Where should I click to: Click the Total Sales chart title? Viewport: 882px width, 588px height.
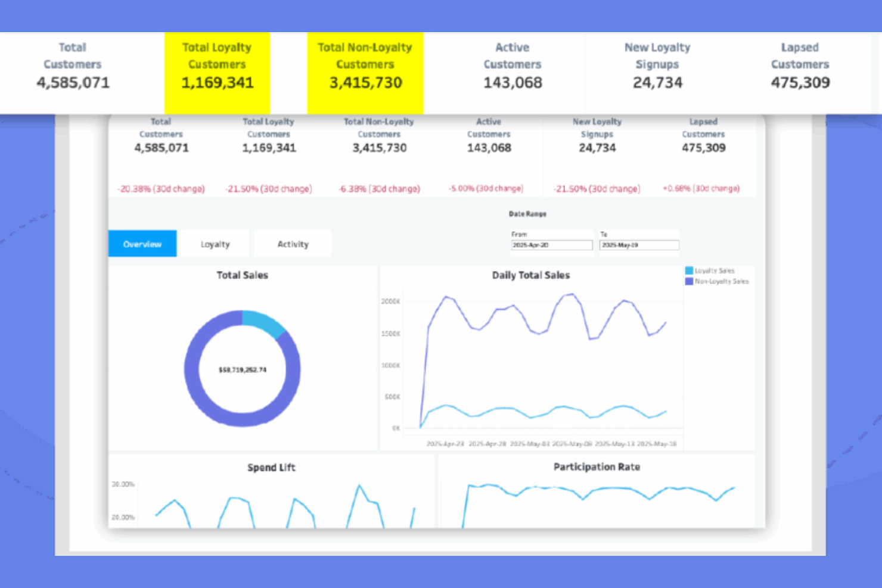coord(242,275)
